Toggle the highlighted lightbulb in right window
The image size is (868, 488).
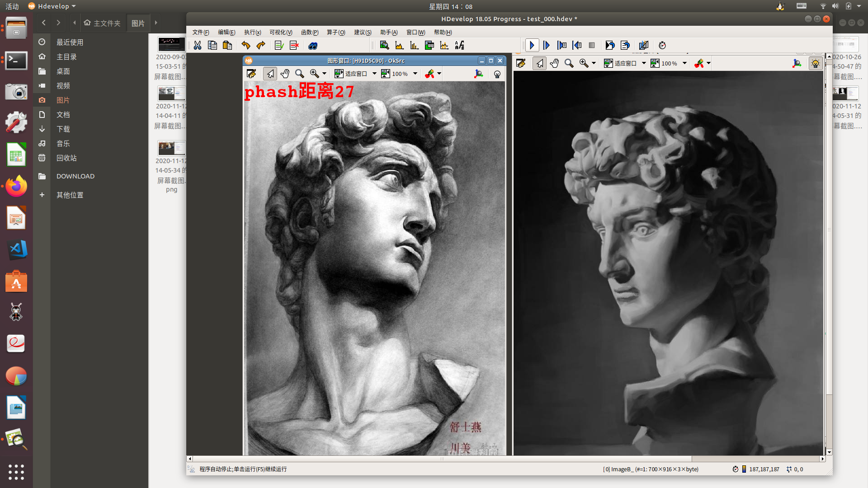pos(815,64)
